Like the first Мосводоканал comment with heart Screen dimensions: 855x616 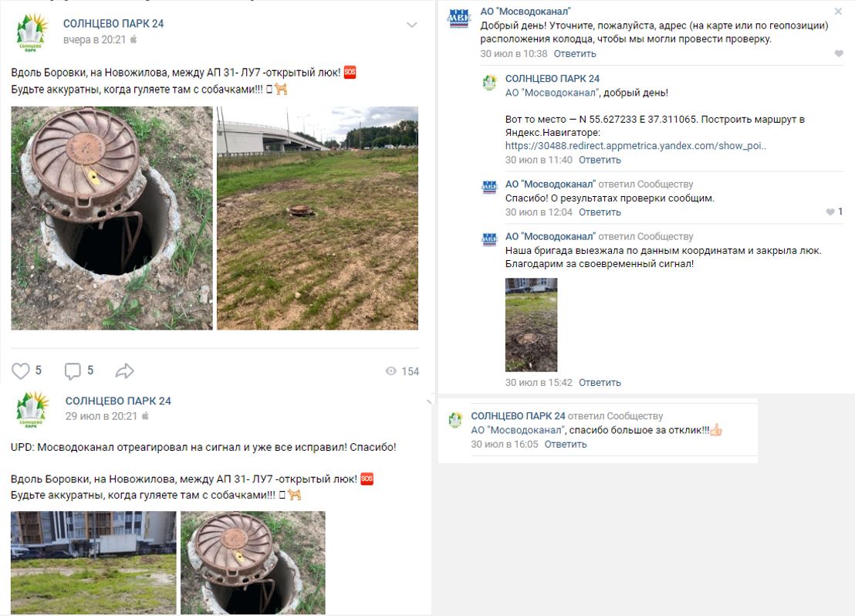tap(839, 53)
